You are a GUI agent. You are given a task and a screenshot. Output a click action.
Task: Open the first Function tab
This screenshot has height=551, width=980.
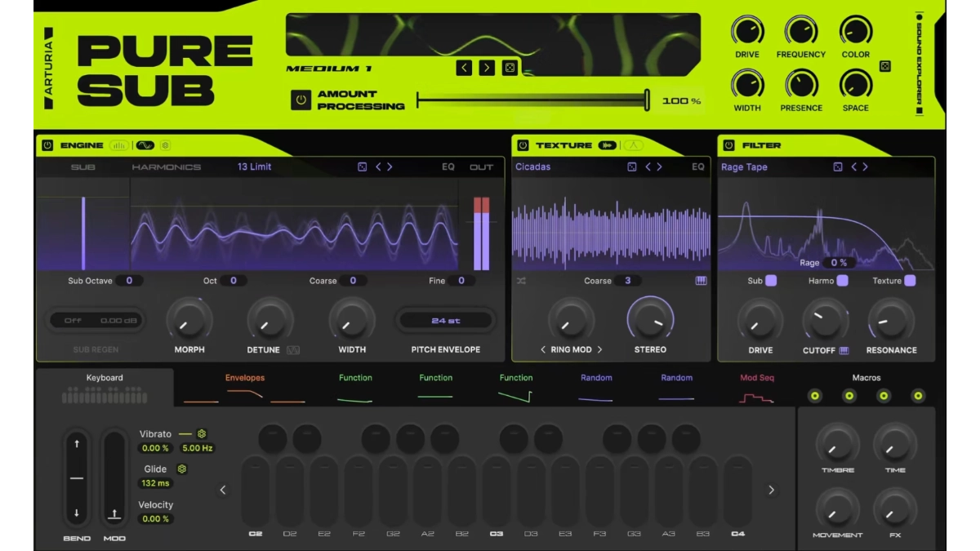coord(355,388)
